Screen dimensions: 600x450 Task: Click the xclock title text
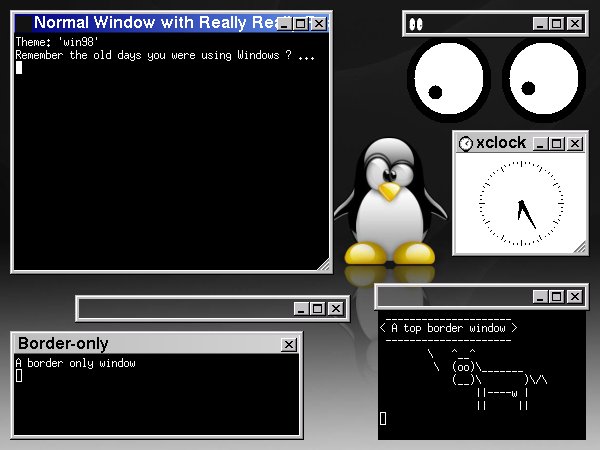pos(501,143)
